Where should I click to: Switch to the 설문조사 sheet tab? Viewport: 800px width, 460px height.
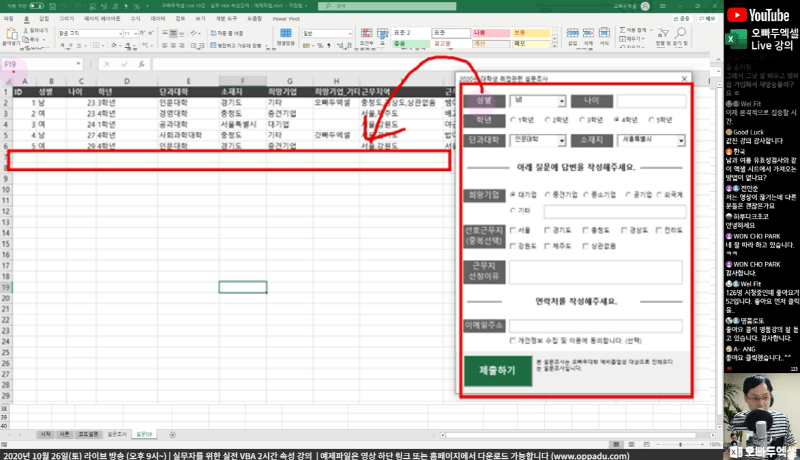116,435
